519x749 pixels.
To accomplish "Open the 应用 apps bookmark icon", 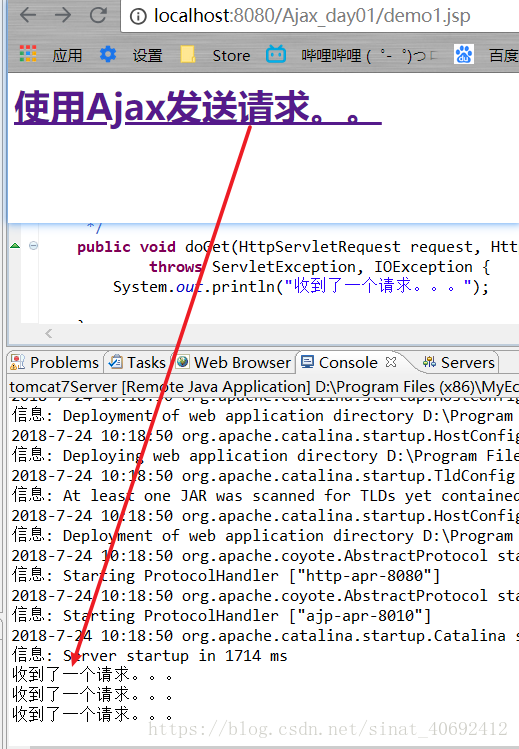I will (28, 54).
